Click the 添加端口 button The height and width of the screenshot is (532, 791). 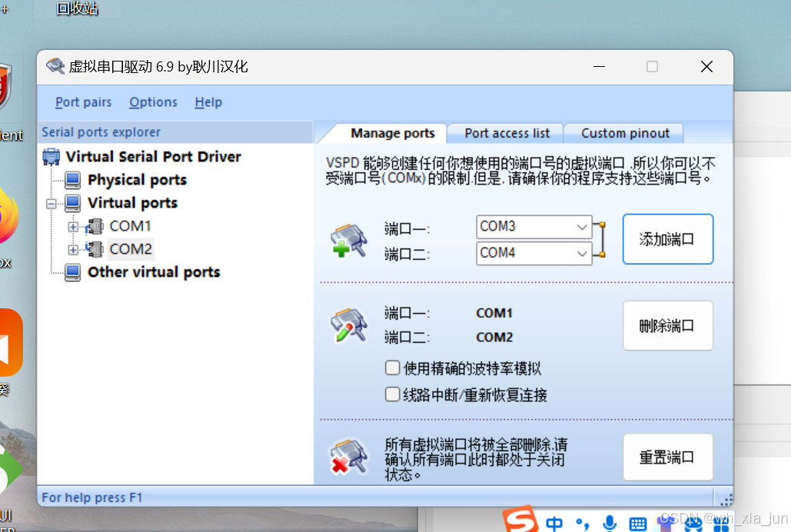(667, 239)
